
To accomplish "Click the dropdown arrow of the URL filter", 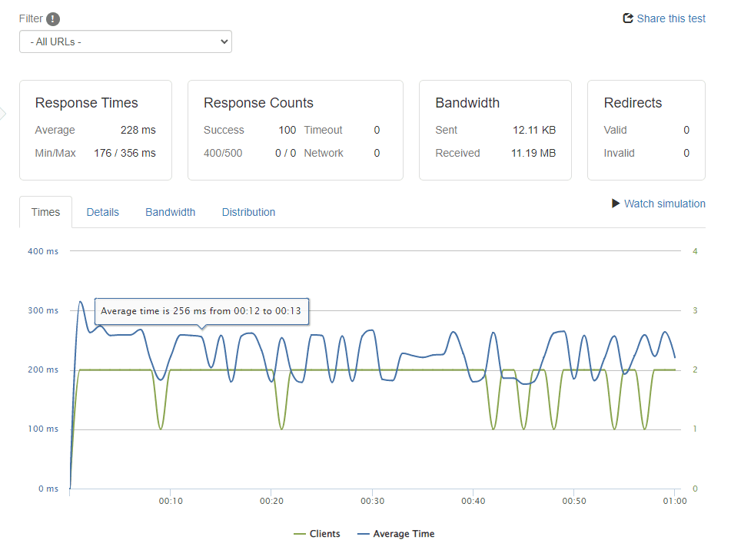I will tap(223, 41).
